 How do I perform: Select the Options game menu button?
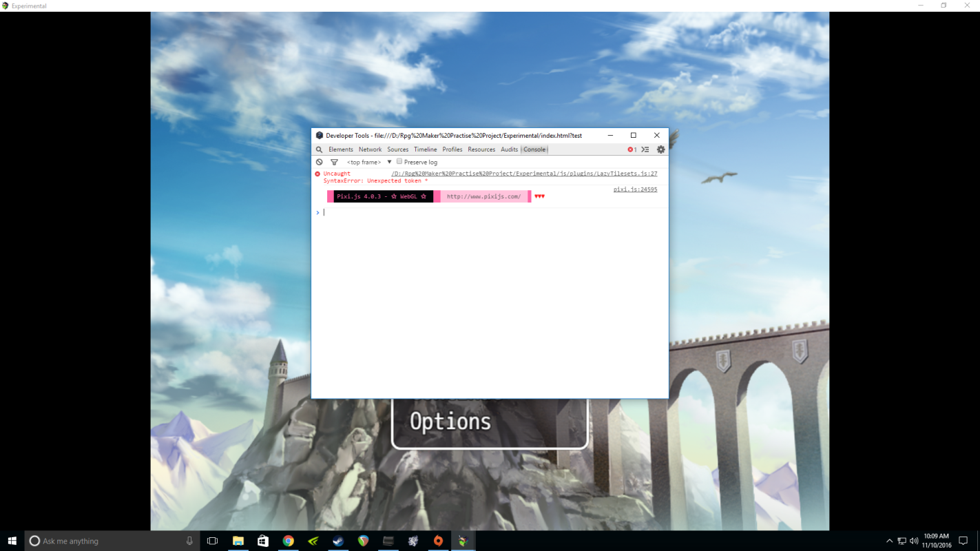[450, 422]
